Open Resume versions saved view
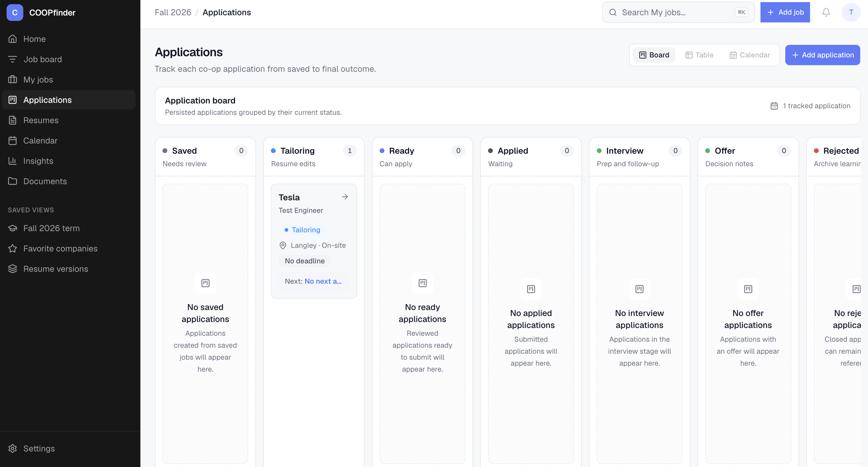The height and width of the screenshot is (467, 868). [x=69, y=269]
